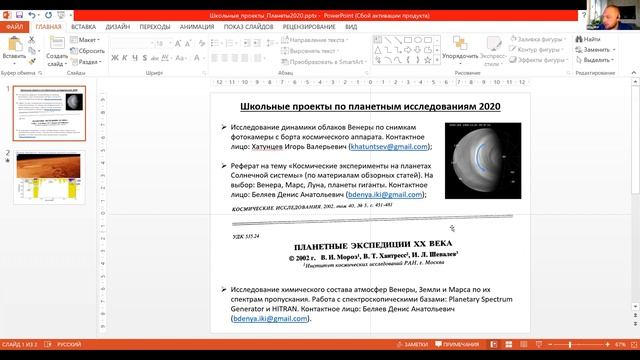640x360 pixels.
Task: Toggle bulleted list formatting
Action: coord(215,44)
